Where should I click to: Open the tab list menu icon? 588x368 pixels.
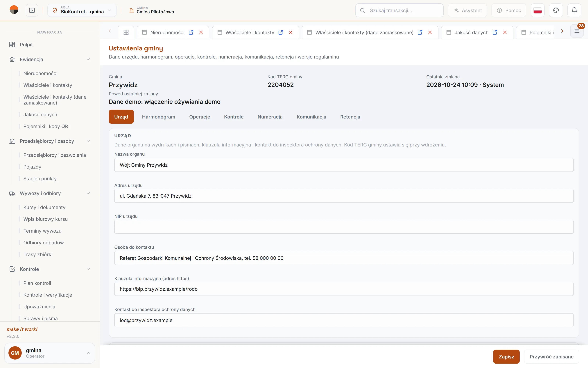pyautogui.click(x=577, y=31)
